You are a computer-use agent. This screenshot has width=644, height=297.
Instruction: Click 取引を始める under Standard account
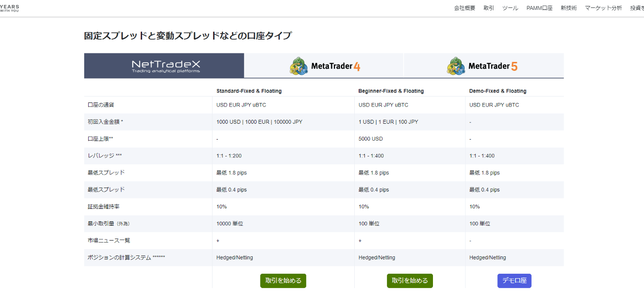point(283,281)
